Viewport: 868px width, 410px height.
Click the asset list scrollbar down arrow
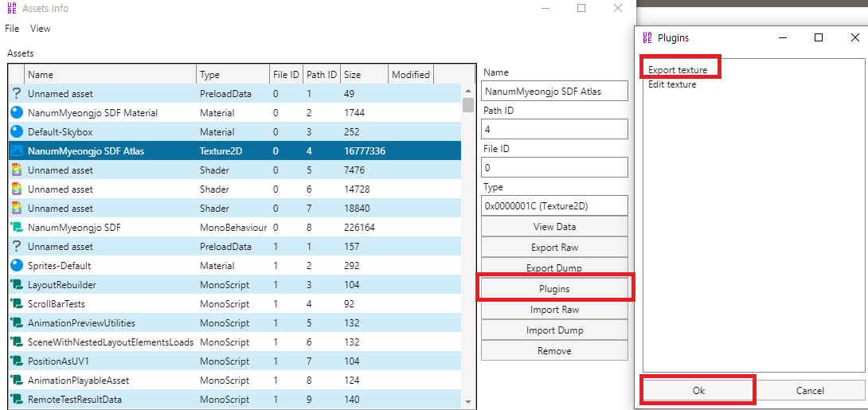click(467, 402)
